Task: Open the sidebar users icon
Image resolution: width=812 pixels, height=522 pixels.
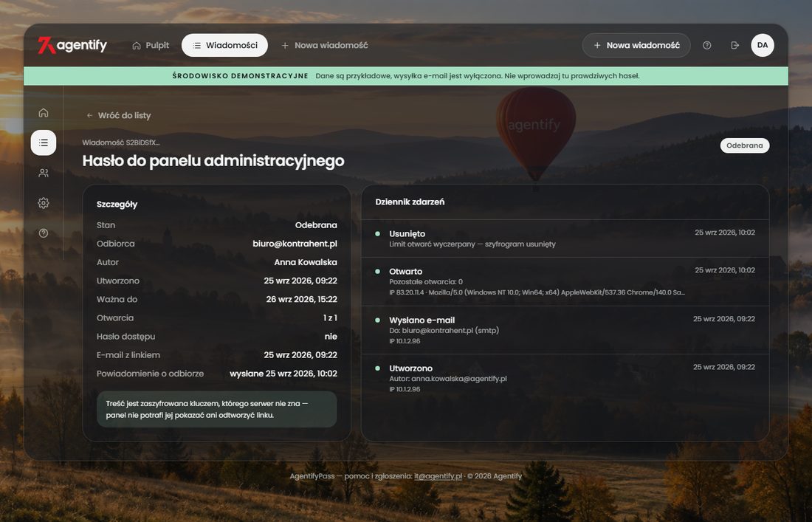Action: tap(44, 173)
